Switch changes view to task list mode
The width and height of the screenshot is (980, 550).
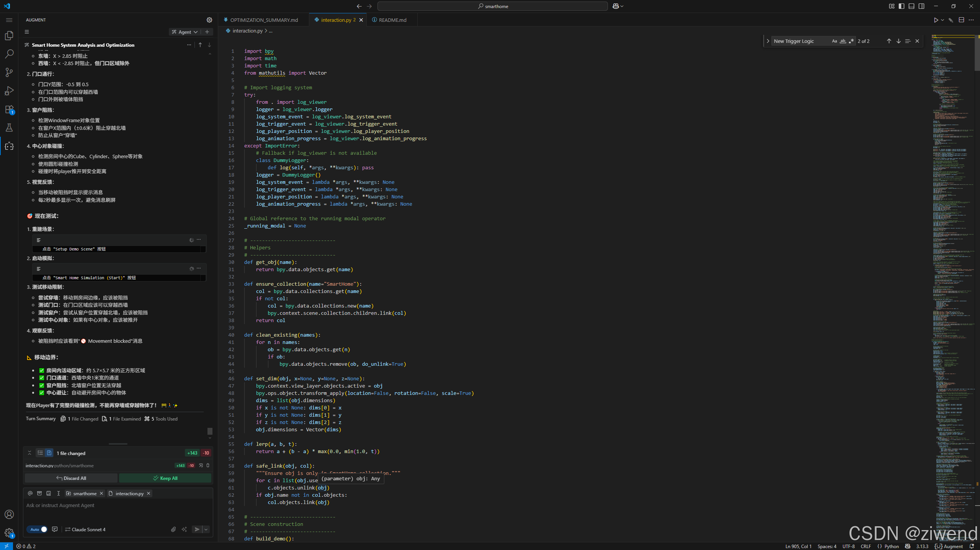click(x=40, y=453)
